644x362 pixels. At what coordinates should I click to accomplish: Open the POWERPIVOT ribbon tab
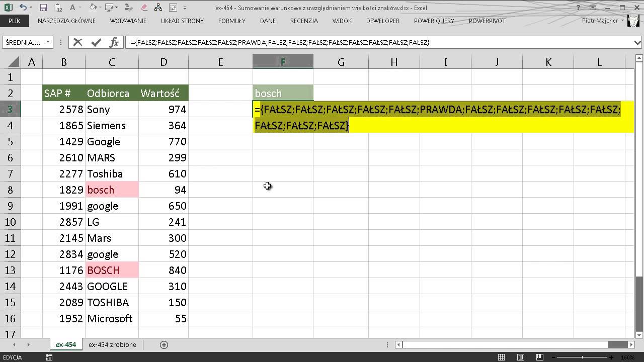tap(487, 21)
